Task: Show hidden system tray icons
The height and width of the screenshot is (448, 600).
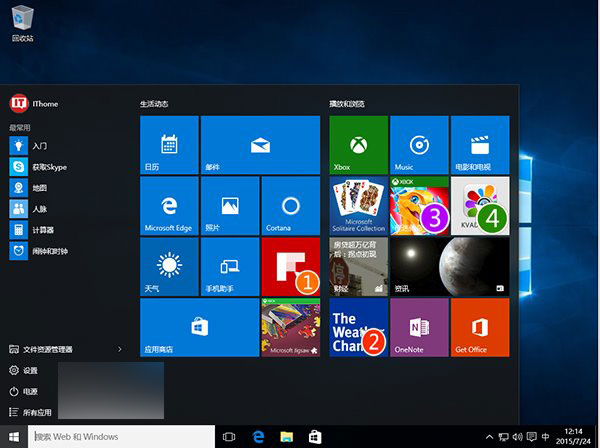Action: click(x=489, y=437)
